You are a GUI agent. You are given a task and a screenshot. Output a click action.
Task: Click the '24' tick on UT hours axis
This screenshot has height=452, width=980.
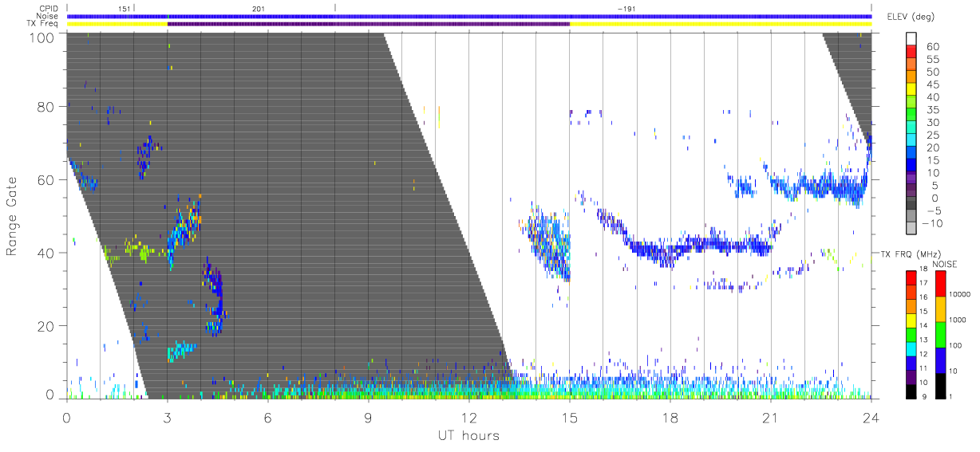click(x=871, y=418)
